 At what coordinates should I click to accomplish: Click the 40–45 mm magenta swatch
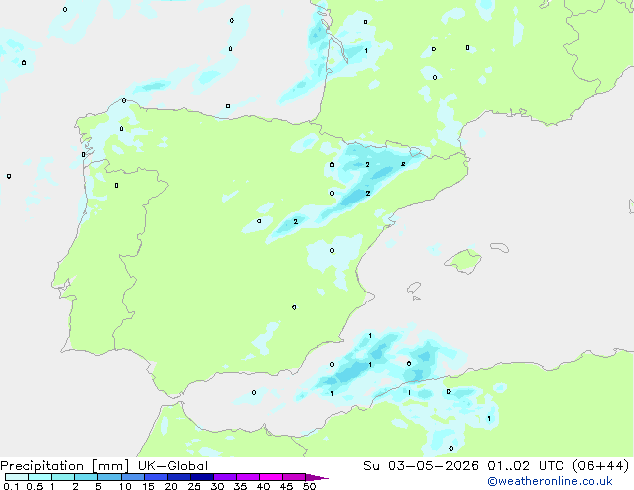click(x=271, y=477)
